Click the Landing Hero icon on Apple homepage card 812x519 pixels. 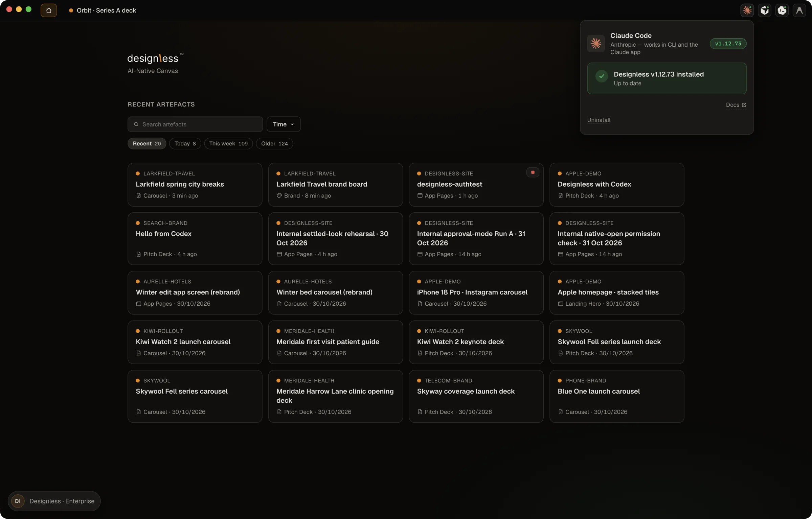561,304
